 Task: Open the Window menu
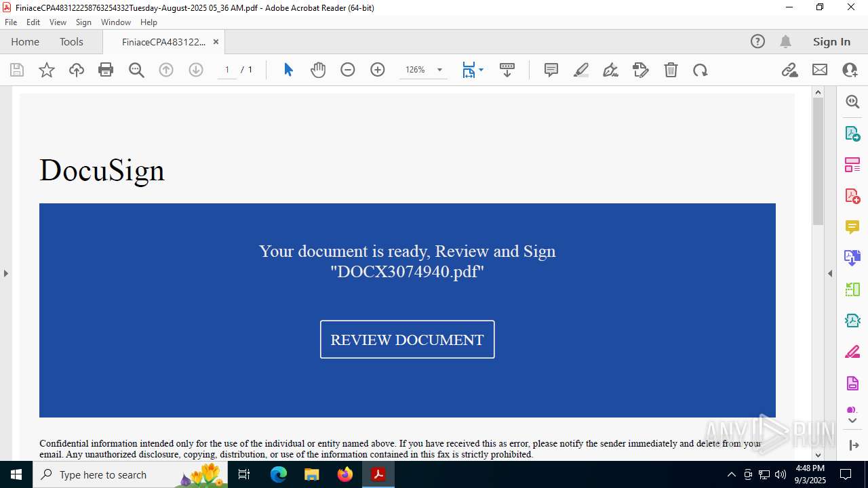(116, 22)
